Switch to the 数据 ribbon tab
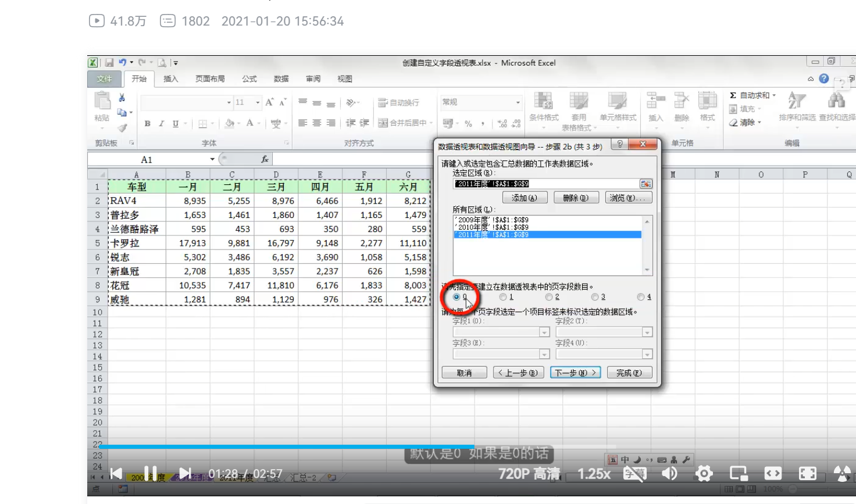The image size is (856, 504). (281, 79)
